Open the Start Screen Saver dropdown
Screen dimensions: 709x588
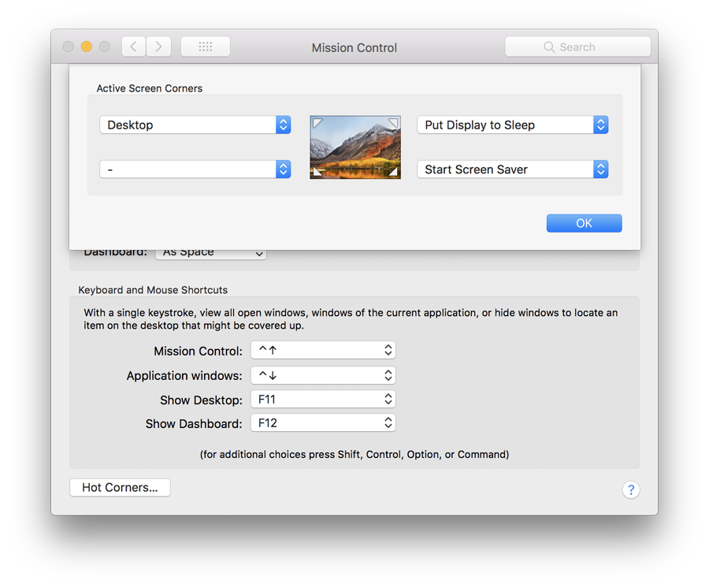point(513,169)
